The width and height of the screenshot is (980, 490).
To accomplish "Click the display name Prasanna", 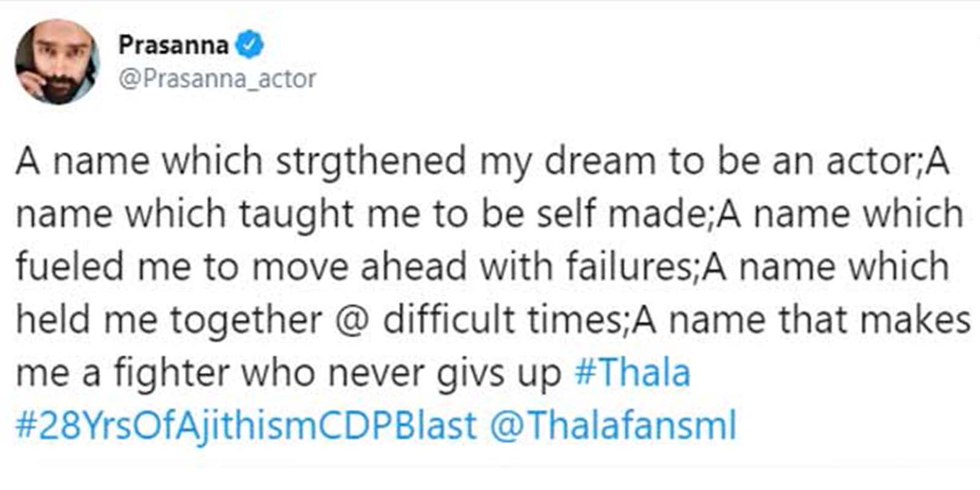I will pyautogui.click(x=173, y=45).
